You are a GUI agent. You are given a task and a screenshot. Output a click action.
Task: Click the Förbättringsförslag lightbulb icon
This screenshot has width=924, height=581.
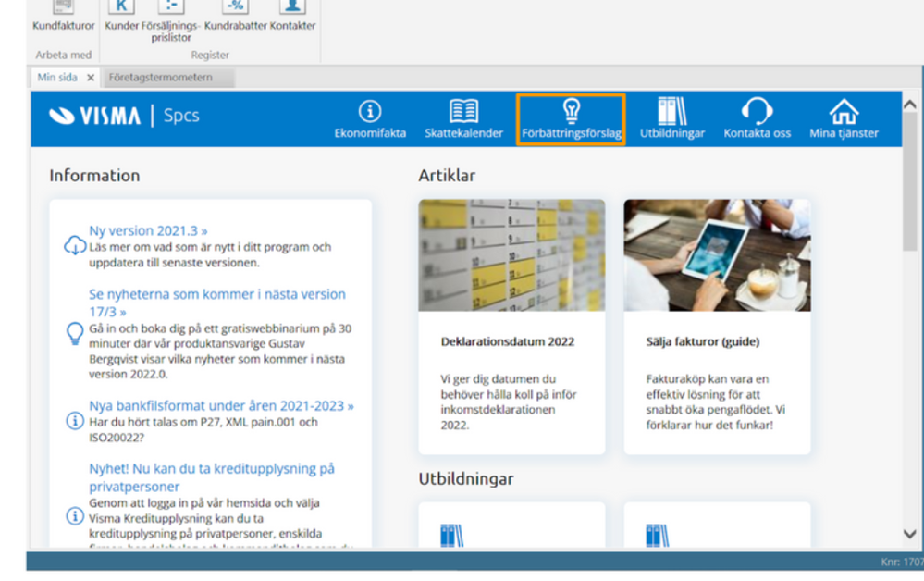(x=571, y=113)
